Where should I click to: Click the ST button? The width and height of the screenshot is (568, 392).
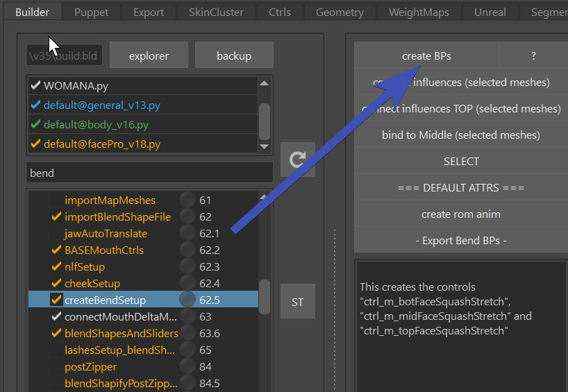[x=298, y=301]
